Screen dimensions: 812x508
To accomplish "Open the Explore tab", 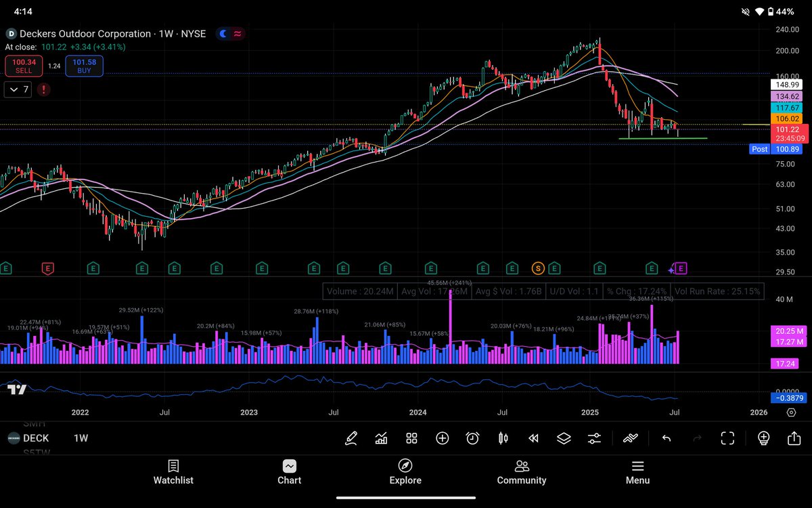I will coord(405,473).
